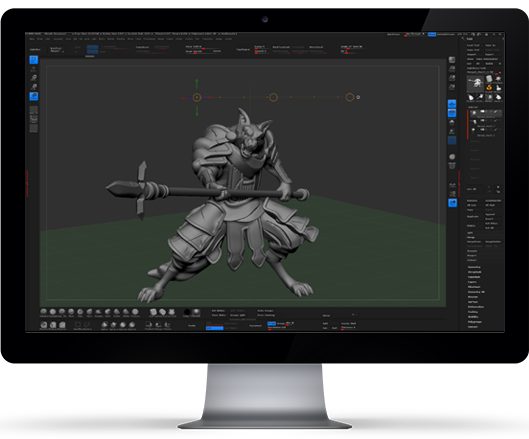Adjust the Focal Shift slider

point(203,47)
